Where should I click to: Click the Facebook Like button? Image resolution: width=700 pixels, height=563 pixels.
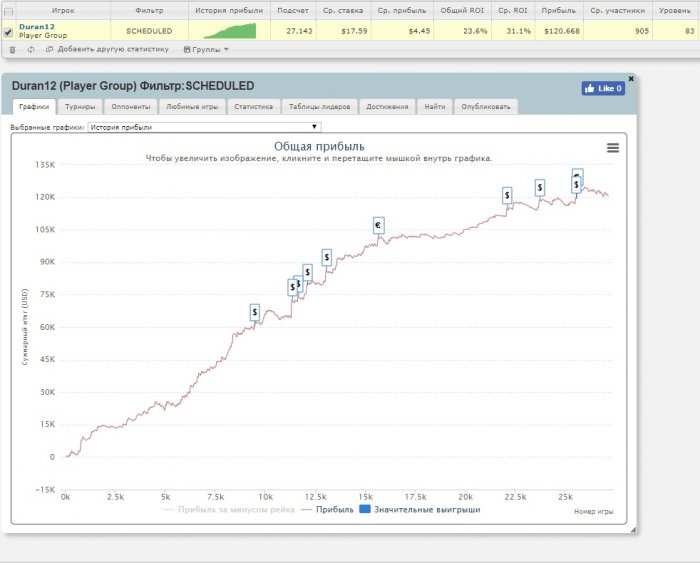(x=603, y=88)
